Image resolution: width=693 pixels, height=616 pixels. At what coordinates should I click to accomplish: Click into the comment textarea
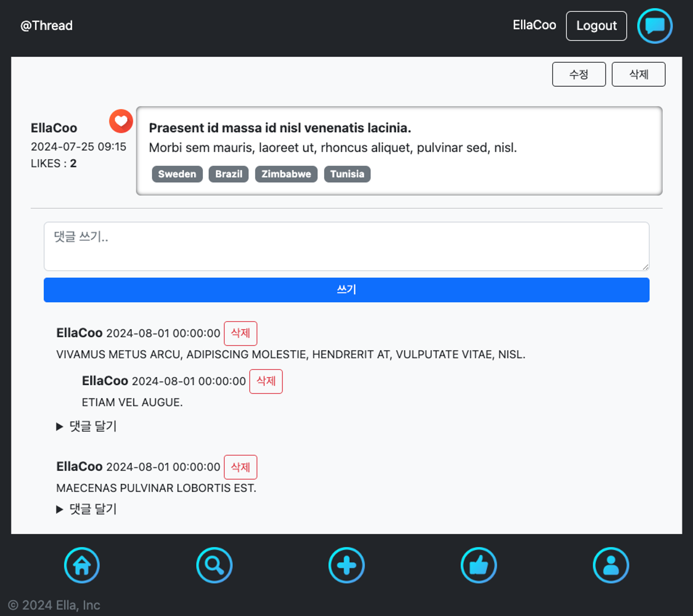pyautogui.click(x=346, y=246)
